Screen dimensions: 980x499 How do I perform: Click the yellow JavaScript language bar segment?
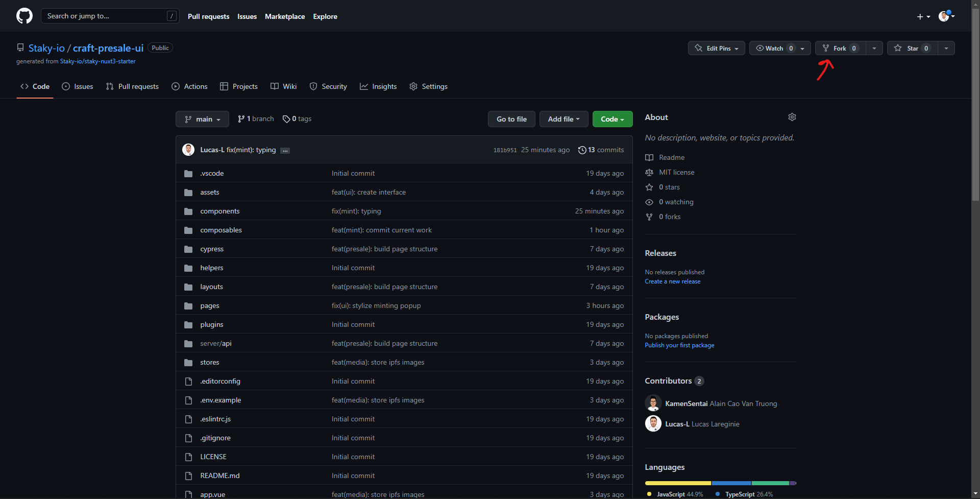pyautogui.click(x=678, y=483)
